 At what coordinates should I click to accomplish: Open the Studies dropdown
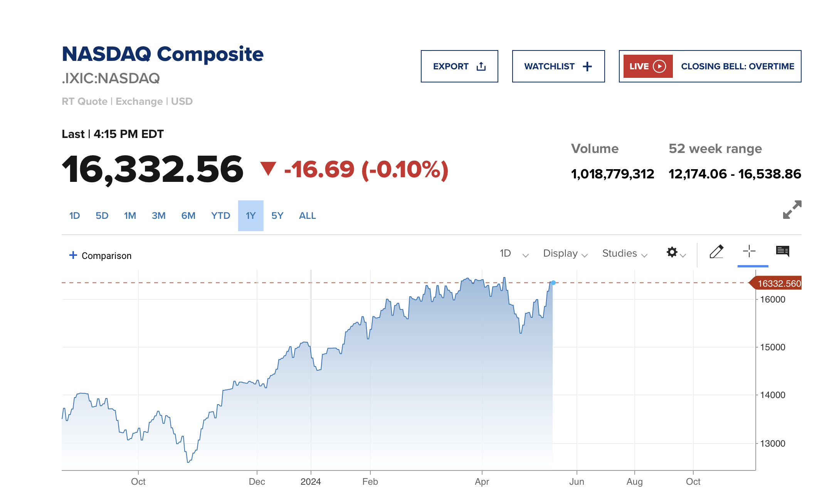click(624, 254)
